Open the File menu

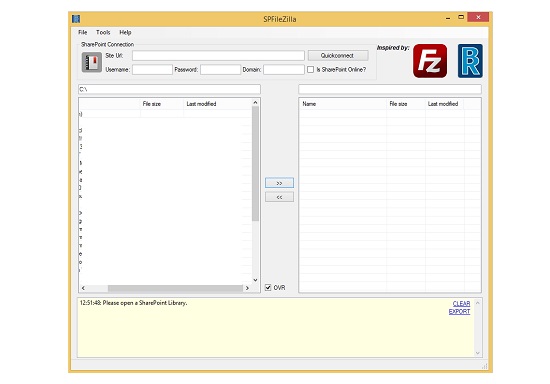tap(83, 32)
